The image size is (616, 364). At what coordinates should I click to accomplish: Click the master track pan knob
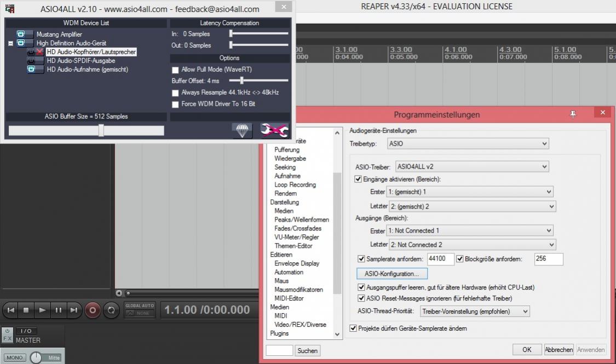click(x=36, y=357)
